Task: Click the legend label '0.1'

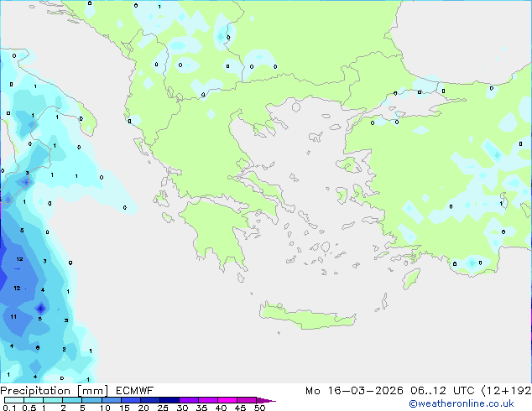Action: pos(9,408)
